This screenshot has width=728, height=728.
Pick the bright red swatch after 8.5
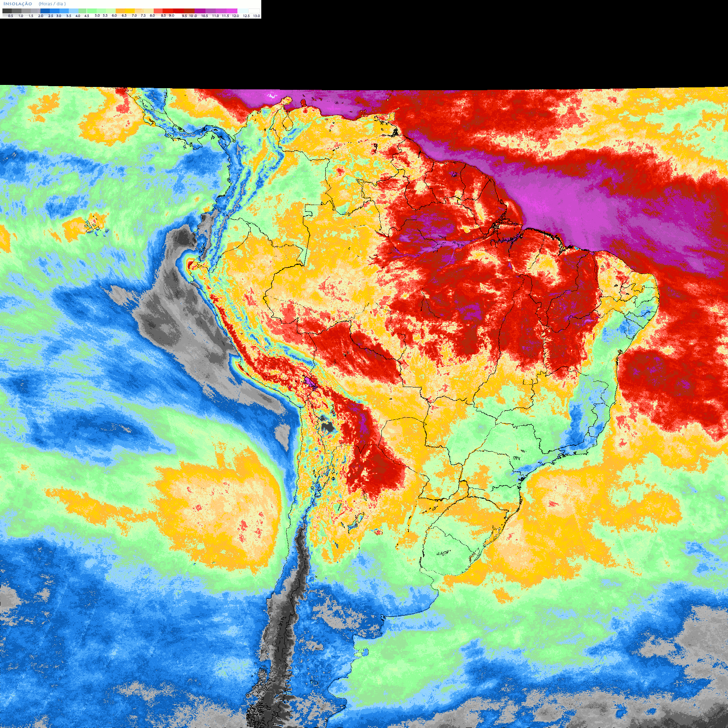168,11
